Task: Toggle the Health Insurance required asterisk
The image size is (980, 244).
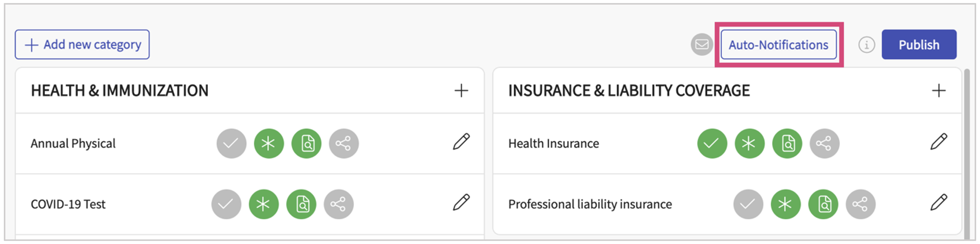Action: pos(749,143)
